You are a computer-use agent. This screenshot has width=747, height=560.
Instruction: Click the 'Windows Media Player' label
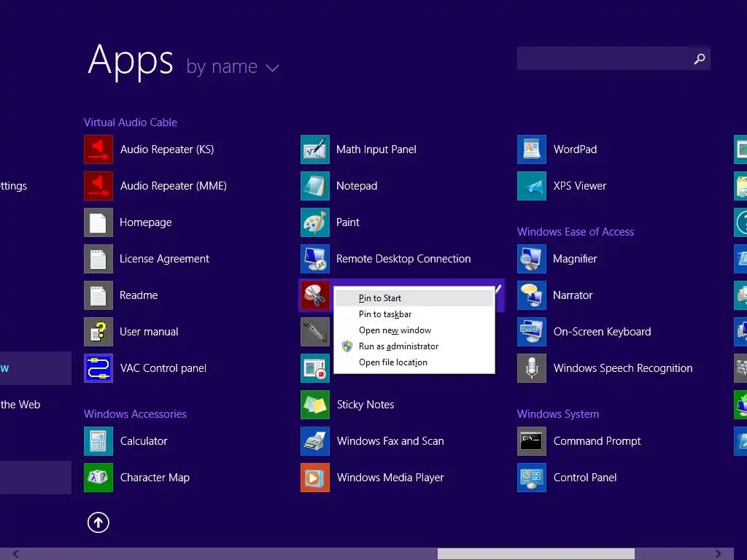tap(390, 478)
